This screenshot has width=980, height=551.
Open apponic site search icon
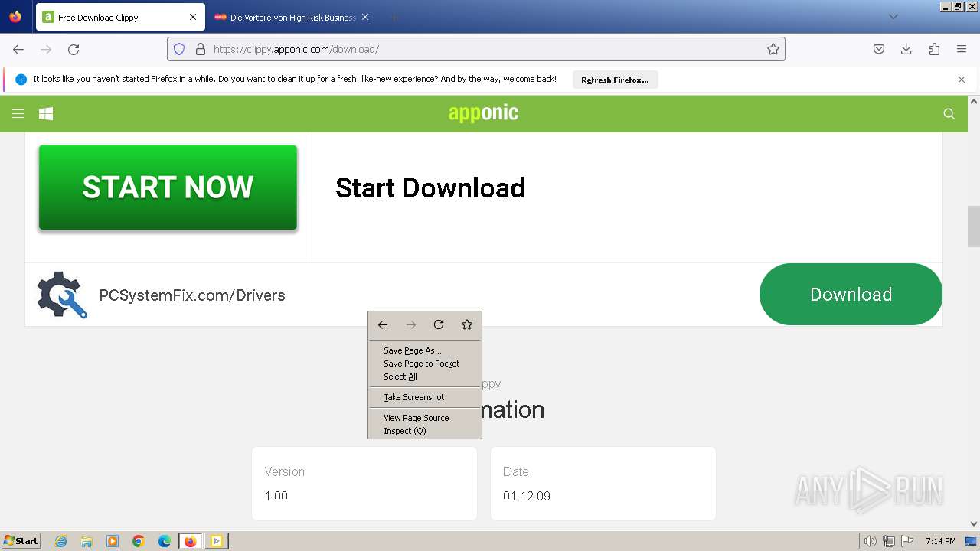tap(949, 113)
